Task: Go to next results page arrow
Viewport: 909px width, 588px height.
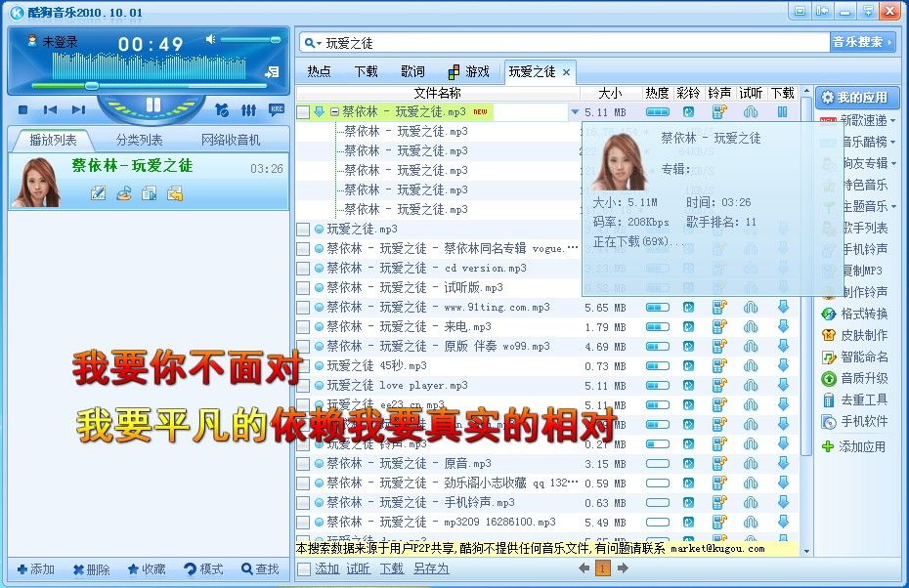Action: pyautogui.click(x=623, y=568)
